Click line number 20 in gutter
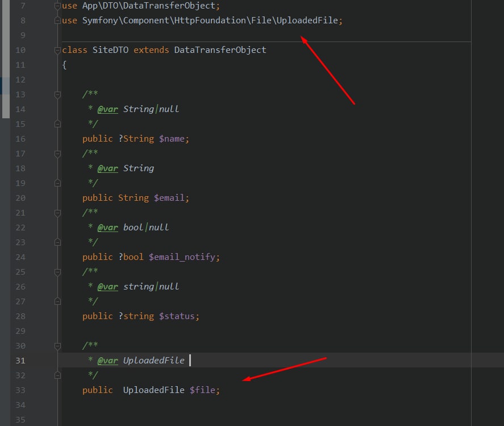The width and height of the screenshot is (504, 426). pyautogui.click(x=20, y=198)
